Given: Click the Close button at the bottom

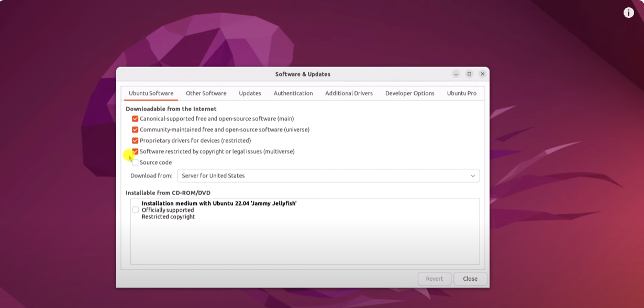Looking at the screenshot, I should click(x=470, y=279).
